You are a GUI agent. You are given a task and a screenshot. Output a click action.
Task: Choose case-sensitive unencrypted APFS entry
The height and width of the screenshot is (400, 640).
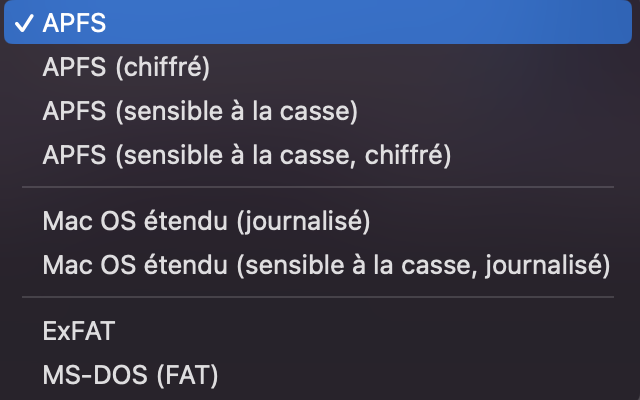[200, 111]
